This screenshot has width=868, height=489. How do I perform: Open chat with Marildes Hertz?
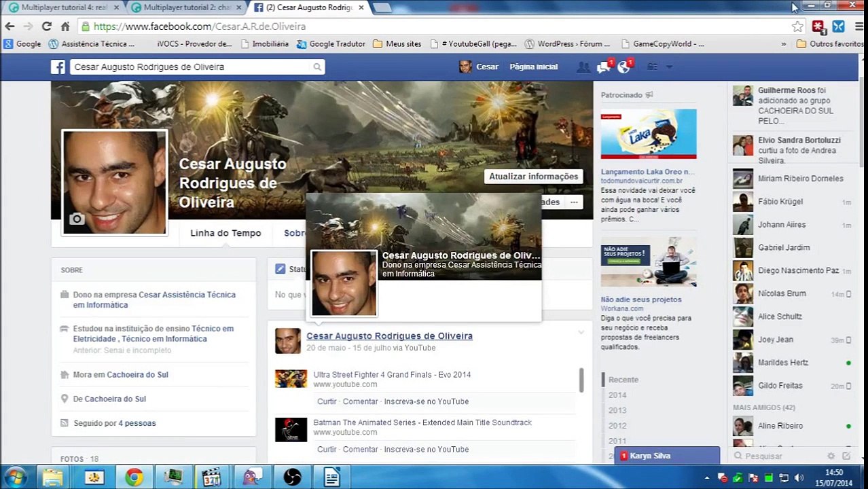tap(791, 363)
